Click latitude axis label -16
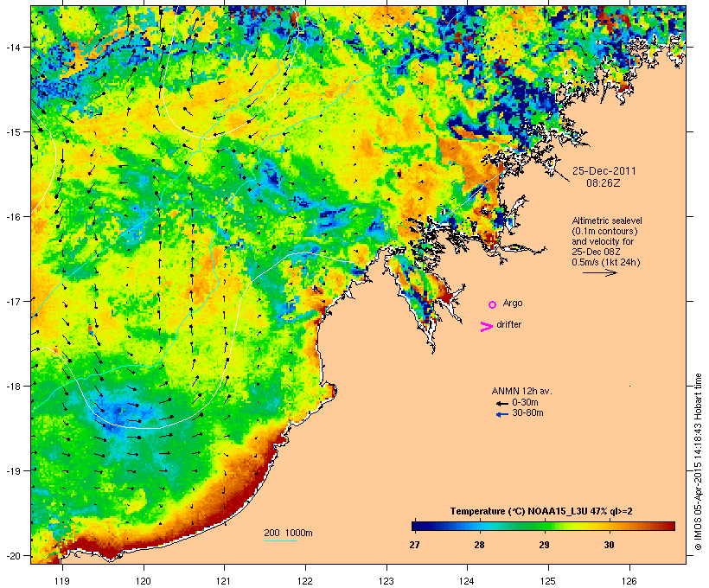This screenshot has height=588, width=709. point(12,217)
